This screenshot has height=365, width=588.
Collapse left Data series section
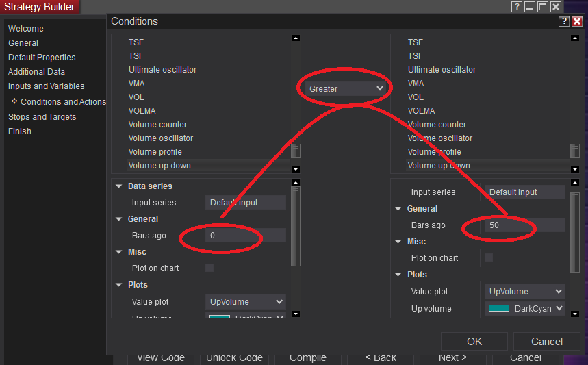pos(119,186)
